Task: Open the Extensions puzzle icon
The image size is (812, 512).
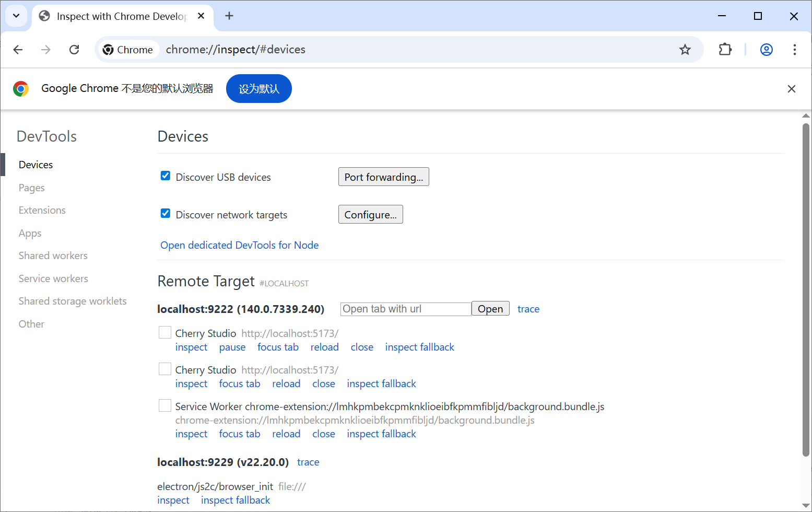Action: coord(725,50)
